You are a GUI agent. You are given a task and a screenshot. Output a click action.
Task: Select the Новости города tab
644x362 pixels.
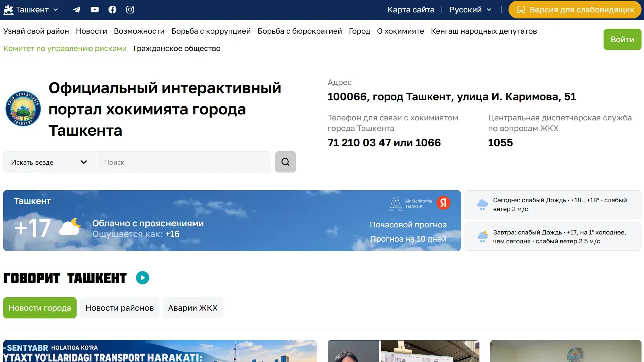[x=40, y=308]
